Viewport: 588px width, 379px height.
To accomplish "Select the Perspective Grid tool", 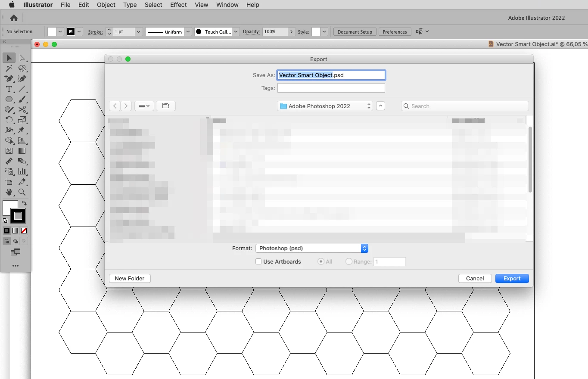I will [22, 140].
